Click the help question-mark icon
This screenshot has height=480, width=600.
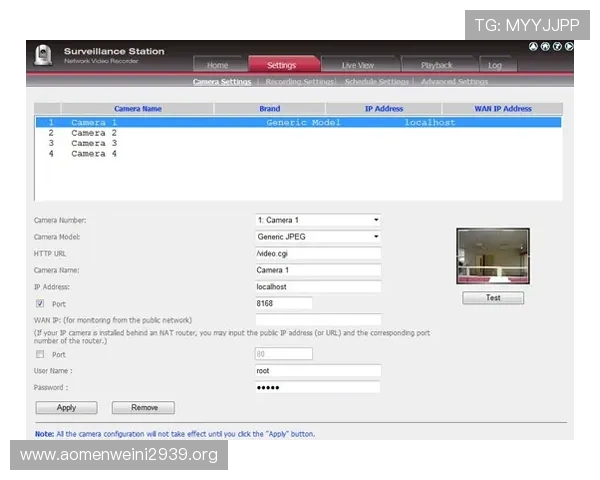point(557,46)
